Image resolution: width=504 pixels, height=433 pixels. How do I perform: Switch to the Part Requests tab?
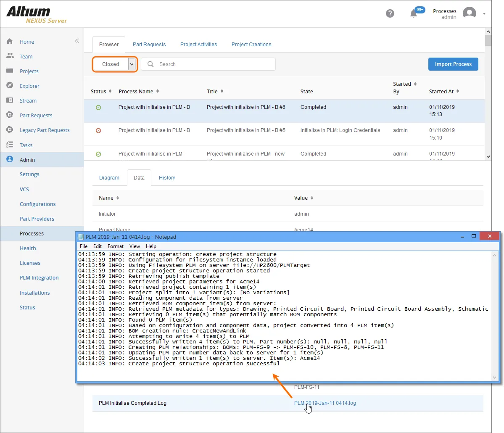149,45
